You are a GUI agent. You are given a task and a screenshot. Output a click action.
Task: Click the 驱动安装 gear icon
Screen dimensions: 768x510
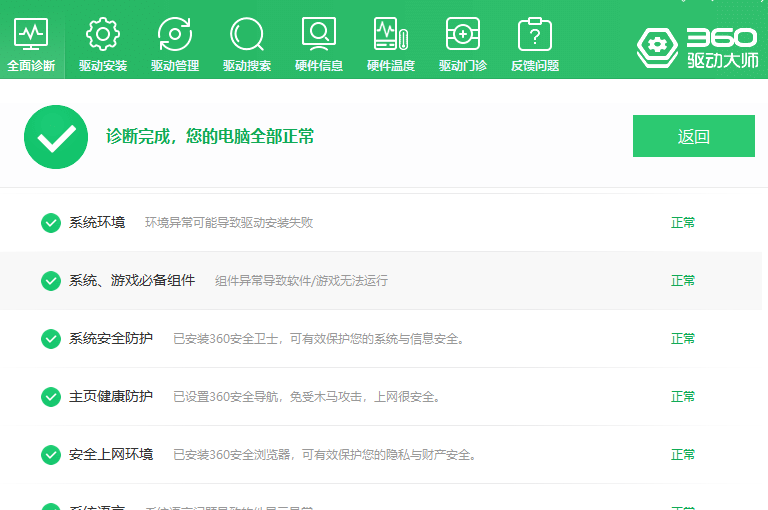pyautogui.click(x=103, y=35)
